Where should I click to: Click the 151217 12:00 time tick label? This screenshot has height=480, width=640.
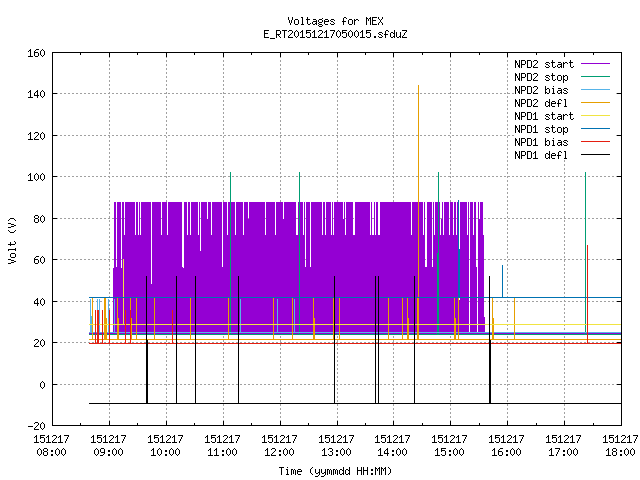click(x=279, y=445)
